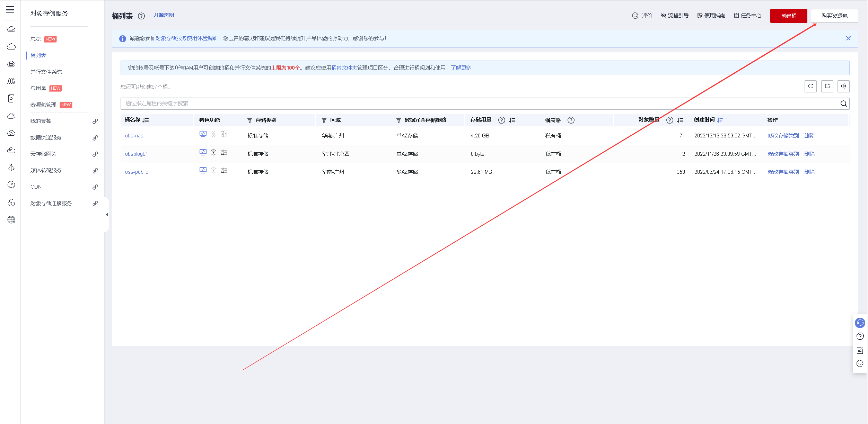Screen dimensions: 868x424
Task: Go to 资源包管理 sidebar item
Action: [43, 105]
